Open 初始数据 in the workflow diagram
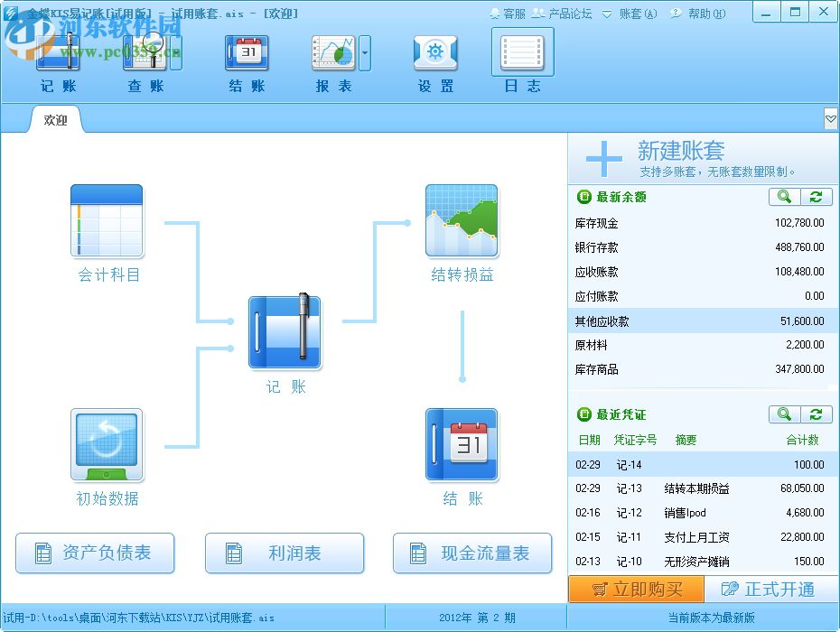The height and width of the screenshot is (632, 840). pyautogui.click(x=106, y=444)
